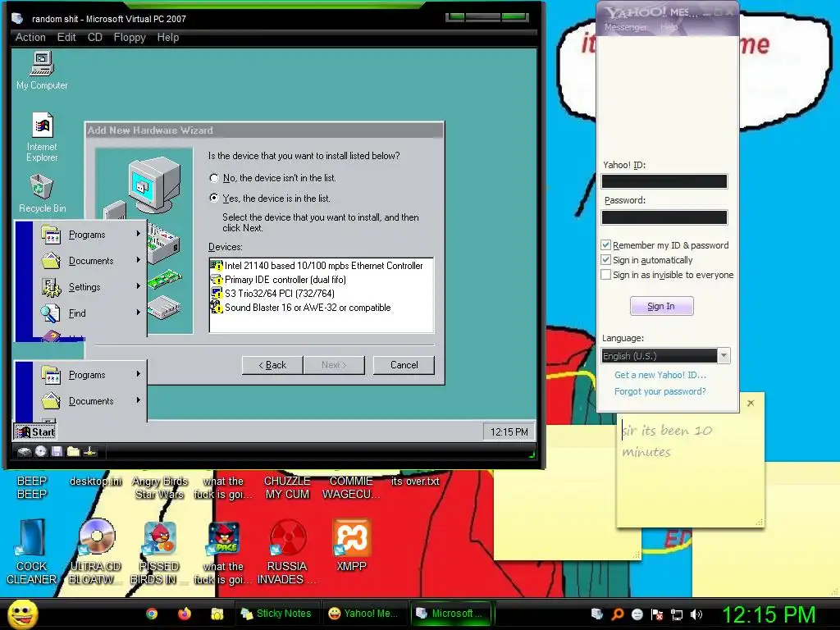The width and height of the screenshot is (840, 630).
Task: Open desktop.ini file on host desktop
Action: 96,481
